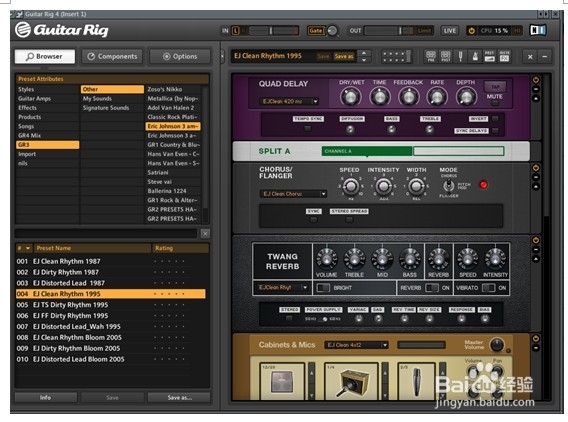Select CHANNEL A on Split A bar
The height and width of the screenshot is (422, 568).
pos(367,151)
